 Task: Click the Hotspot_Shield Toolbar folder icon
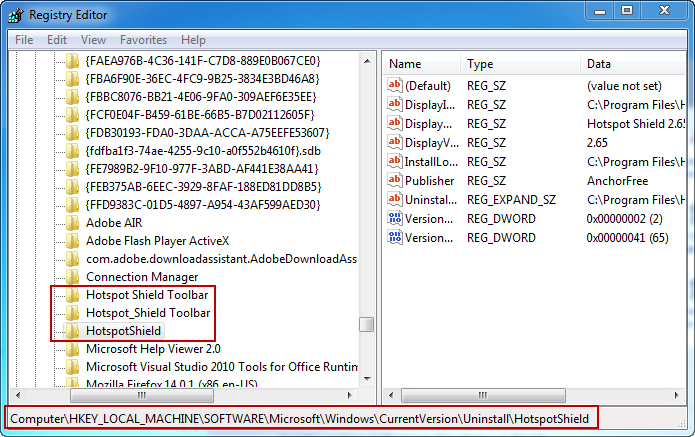pyautogui.click(x=73, y=313)
